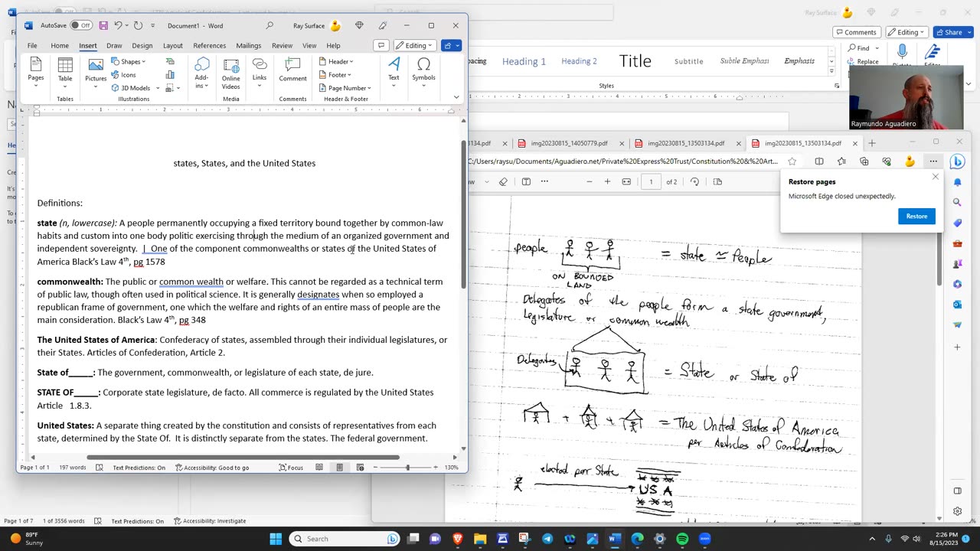Toggle favorite star in the Edge address bar
Viewport: 980px width, 551px height.
tap(792, 161)
